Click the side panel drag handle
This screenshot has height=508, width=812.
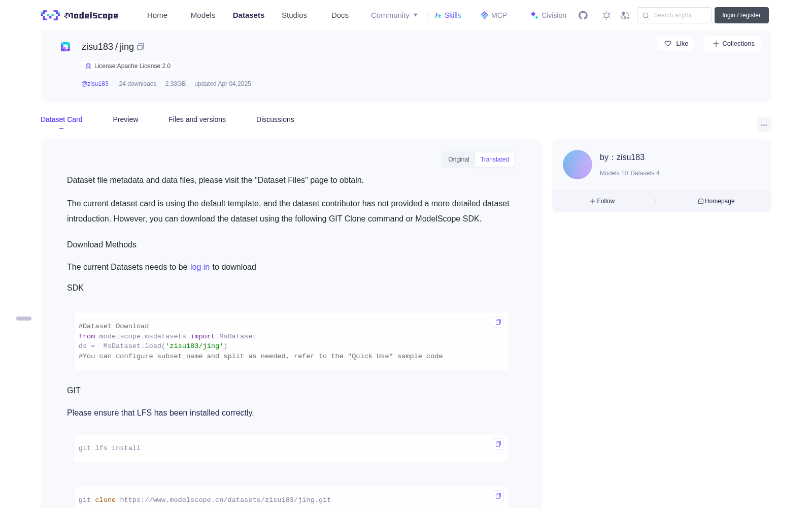click(x=24, y=319)
